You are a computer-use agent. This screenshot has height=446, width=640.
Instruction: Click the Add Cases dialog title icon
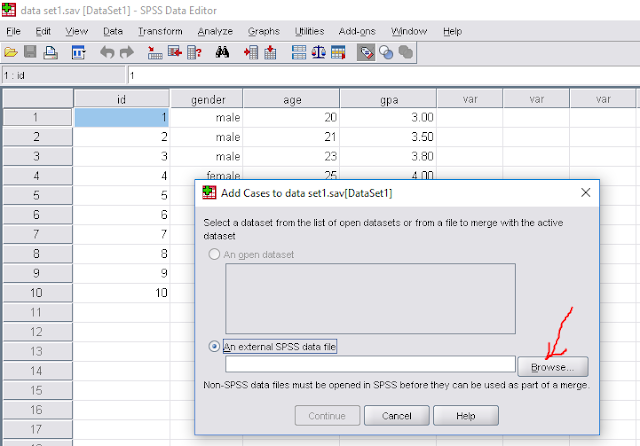click(209, 193)
